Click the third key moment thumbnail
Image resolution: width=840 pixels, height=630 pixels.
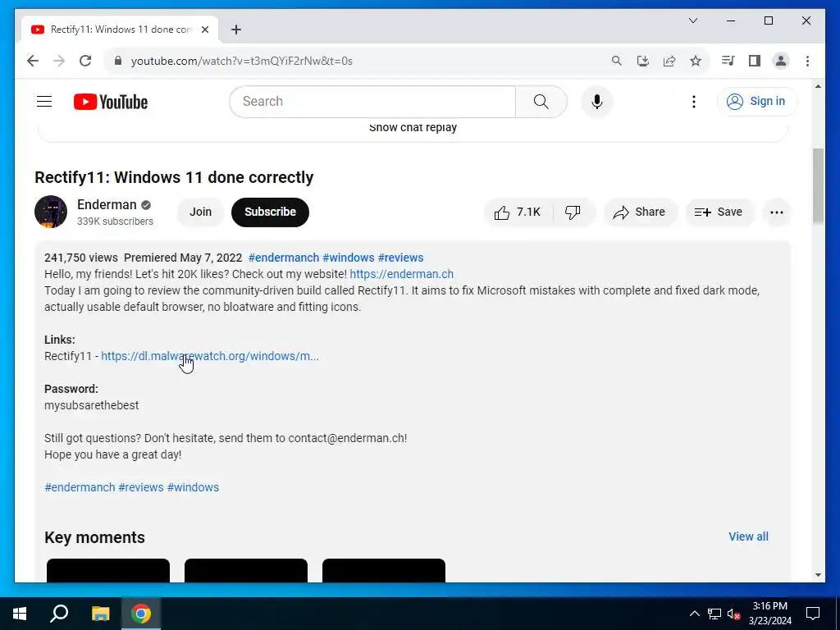click(x=384, y=570)
